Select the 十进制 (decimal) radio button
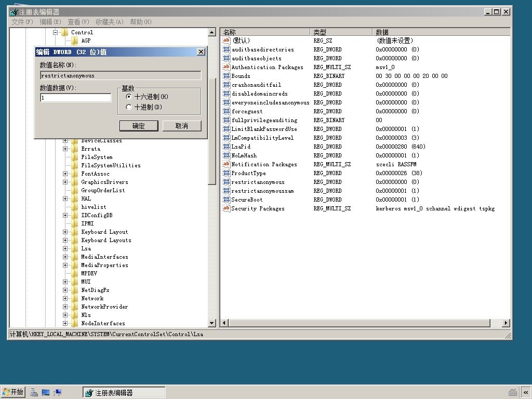The height and width of the screenshot is (399, 532). tap(129, 107)
